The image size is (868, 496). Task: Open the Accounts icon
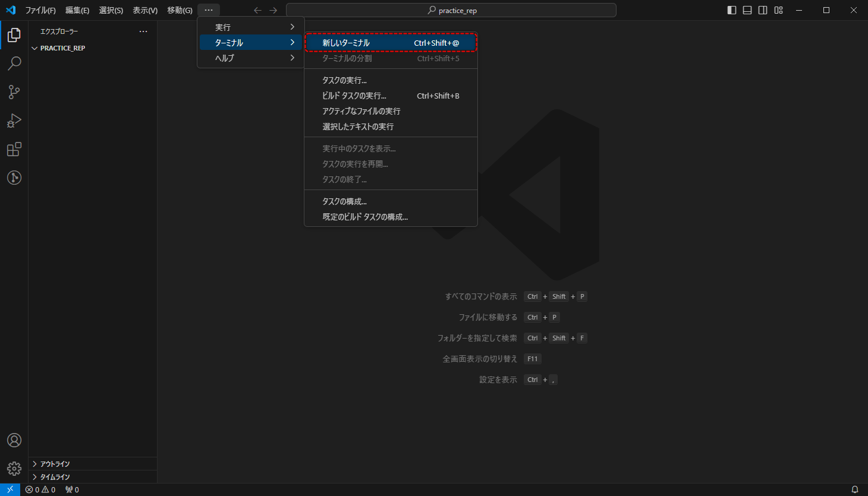click(14, 440)
